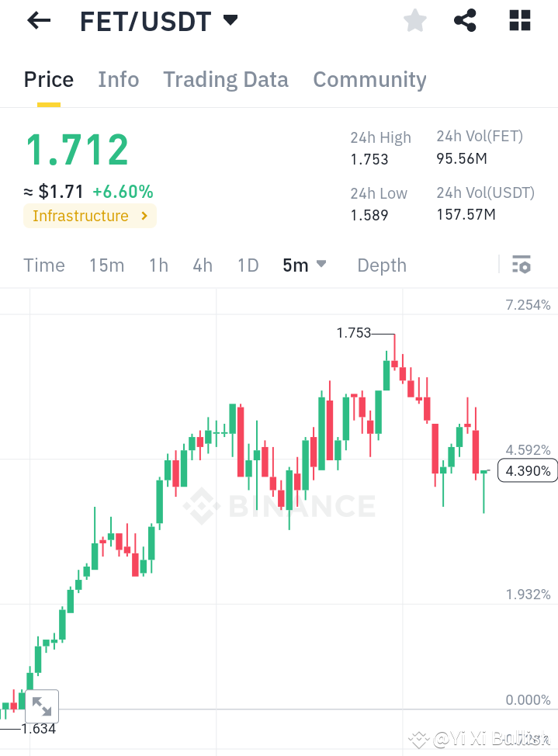The width and height of the screenshot is (558, 756).
Task: Open the markets grid icon
Action: pos(518,20)
